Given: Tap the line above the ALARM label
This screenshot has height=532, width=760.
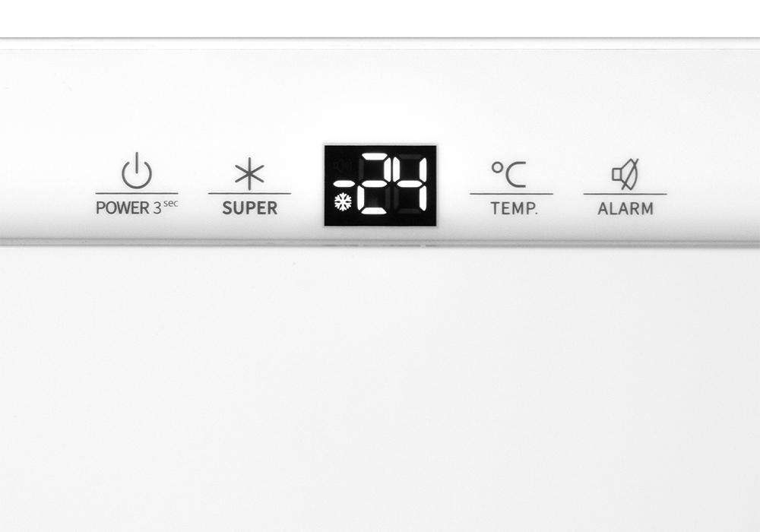Looking at the screenshot, I should coord(625,194).
